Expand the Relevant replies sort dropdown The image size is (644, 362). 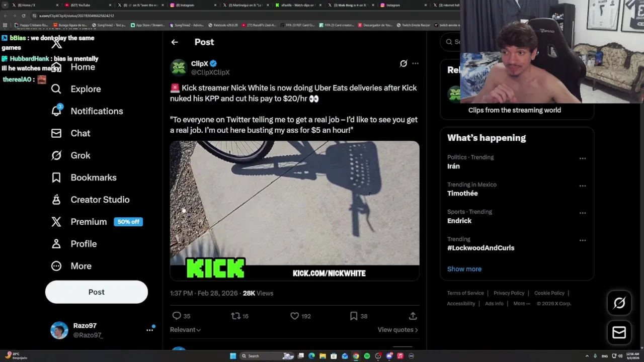tap(185, 330)
